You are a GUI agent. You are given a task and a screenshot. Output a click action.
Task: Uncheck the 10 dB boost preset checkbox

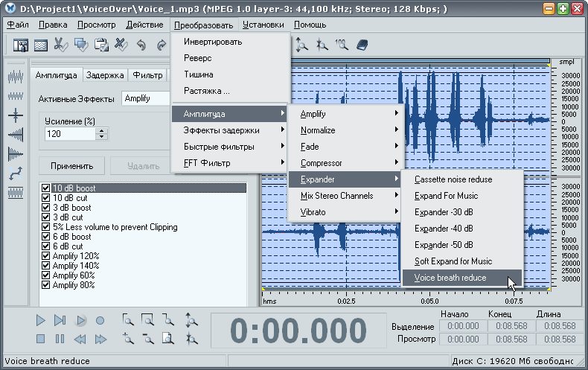click(x=45, y=188)
